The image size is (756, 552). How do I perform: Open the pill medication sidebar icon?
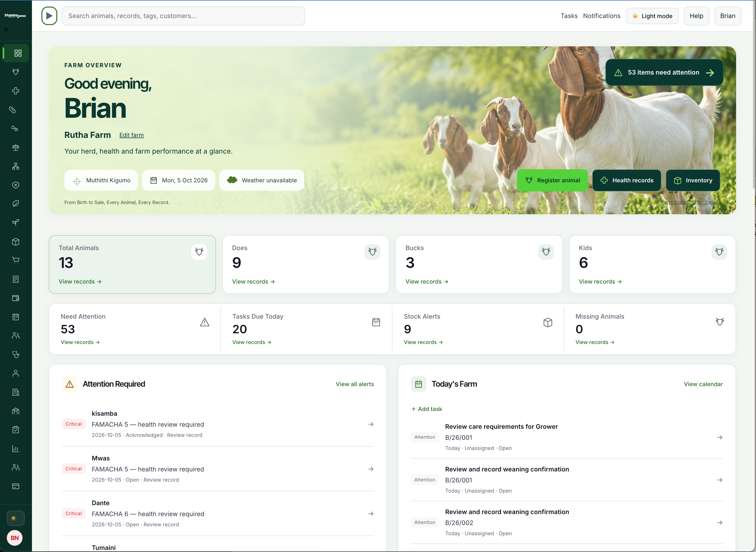13,110
